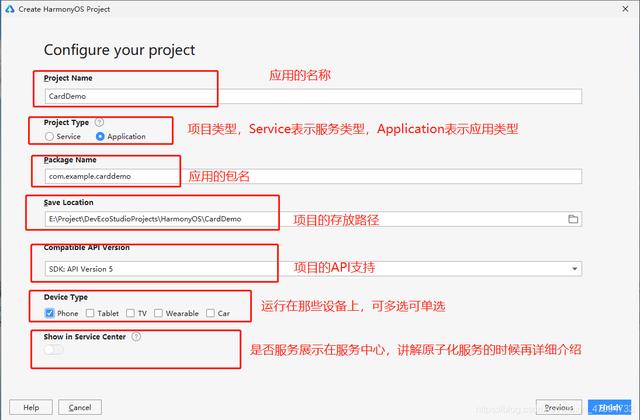The height and width of the screenshot is (420, 640).
Task: Click the Show in Service Center help icon
Action: [136, 336]
